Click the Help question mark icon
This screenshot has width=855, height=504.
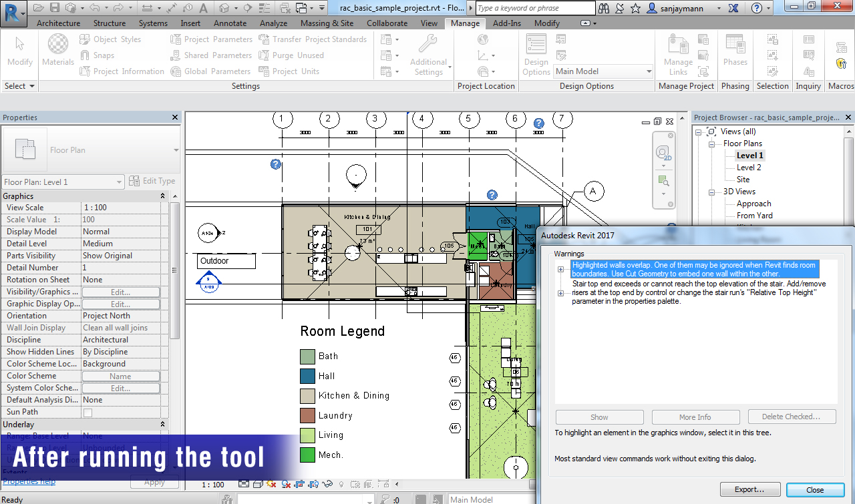(x=756, y=8)
